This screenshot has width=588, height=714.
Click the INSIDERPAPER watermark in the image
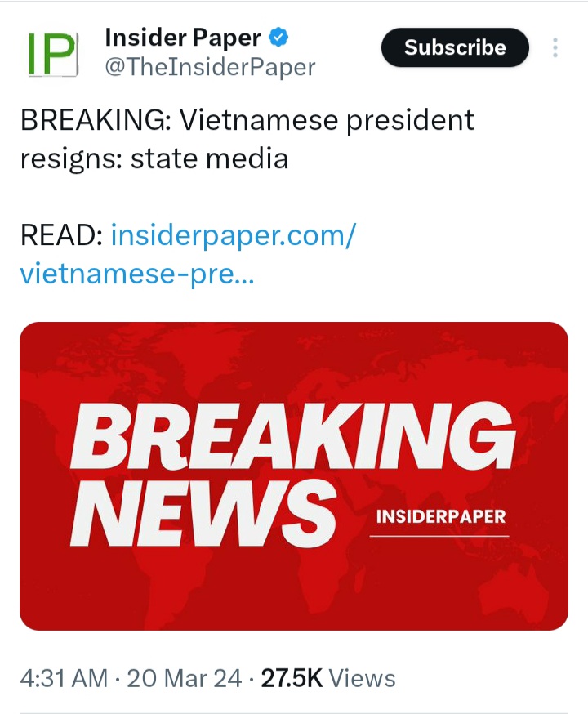(440, 517)
